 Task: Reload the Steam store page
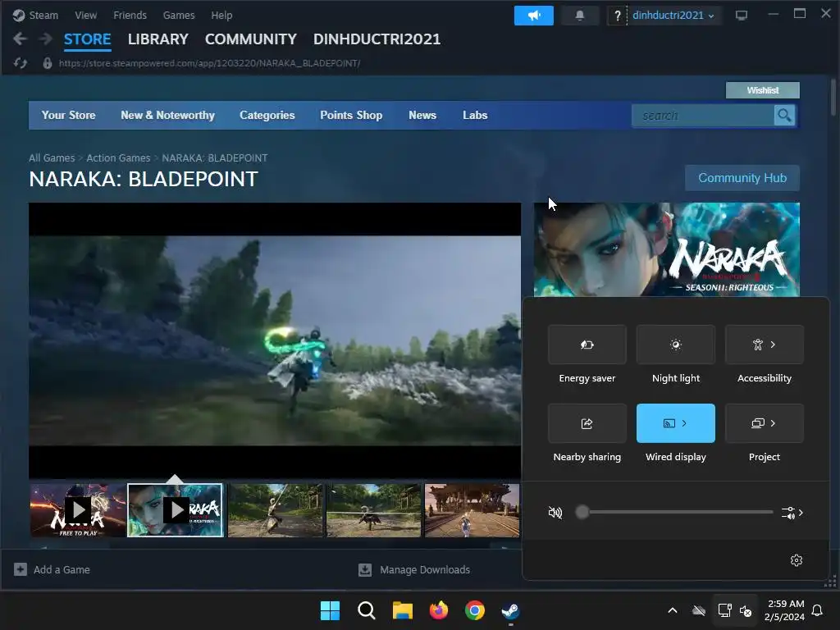(21, 63)
